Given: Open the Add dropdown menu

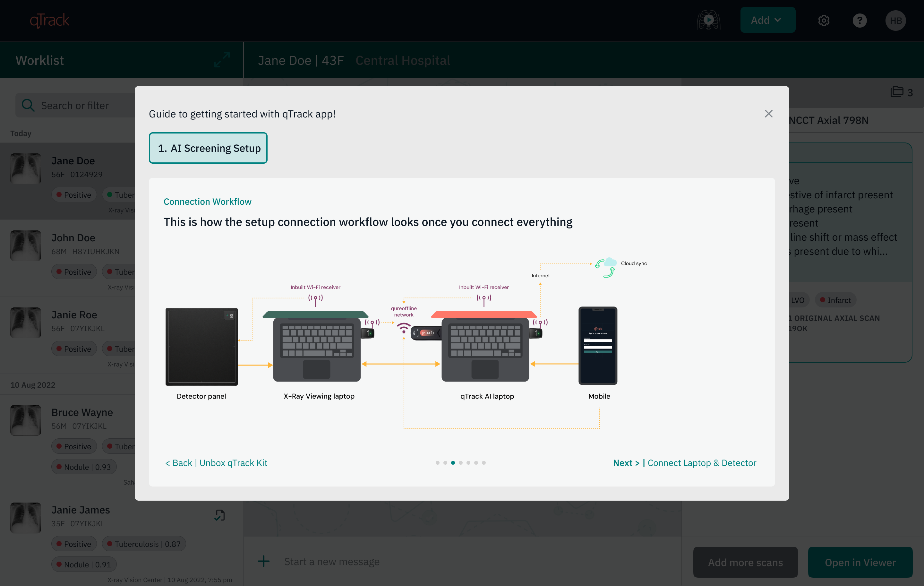Looking at the screenshot, I should click(767, 20).
